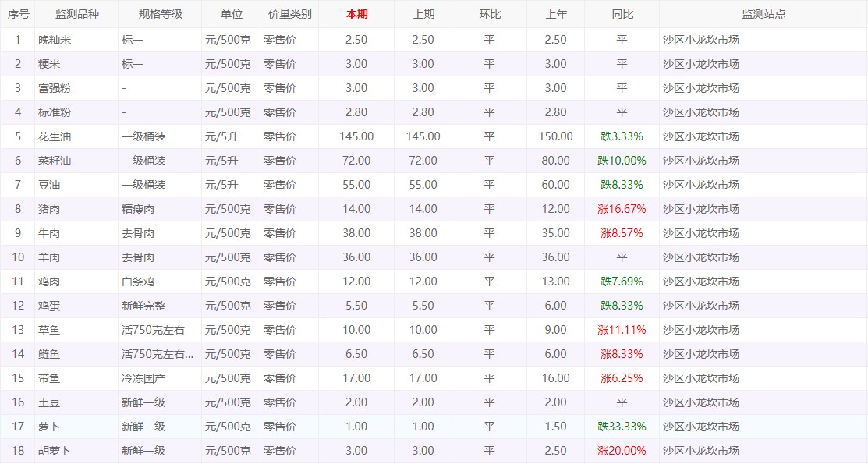Viewport: 868px width, 464px height.
Task: Click the 标准粉 product name
Action: [x=55, y=112]
